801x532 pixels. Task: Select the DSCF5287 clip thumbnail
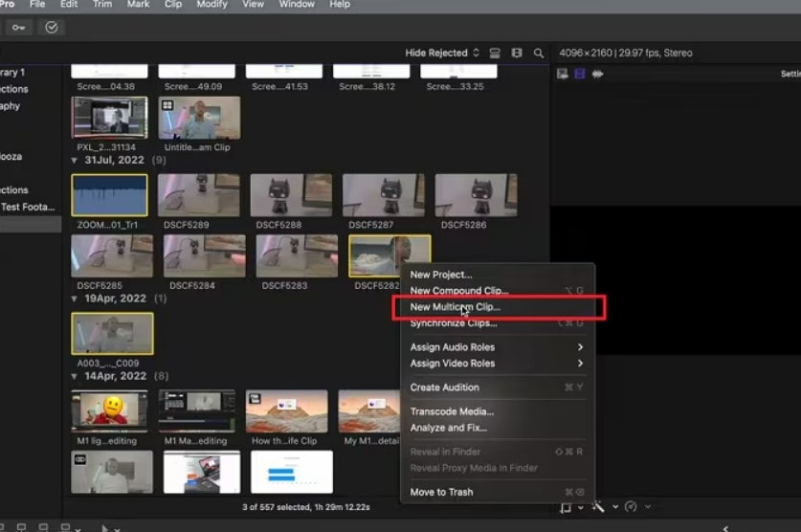click(384, 195)
